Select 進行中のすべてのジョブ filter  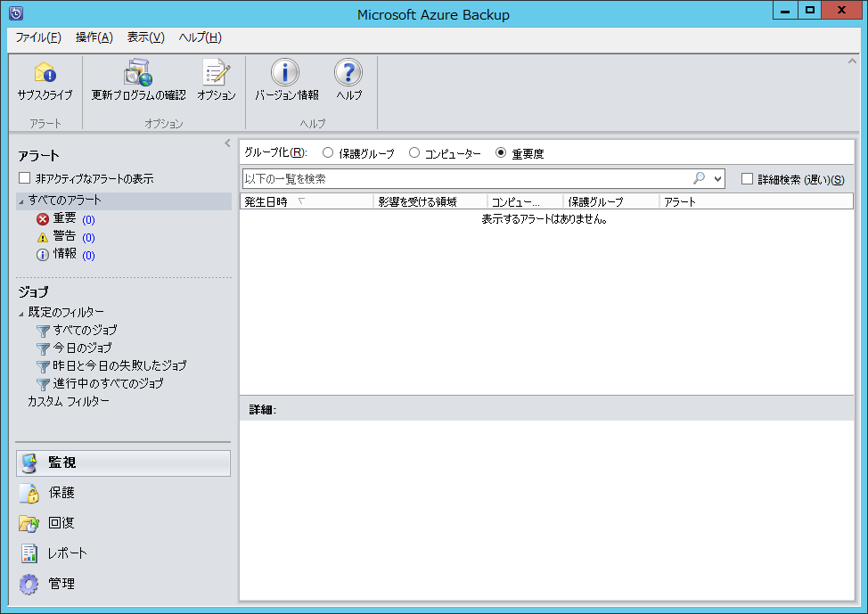coord(108,383)
